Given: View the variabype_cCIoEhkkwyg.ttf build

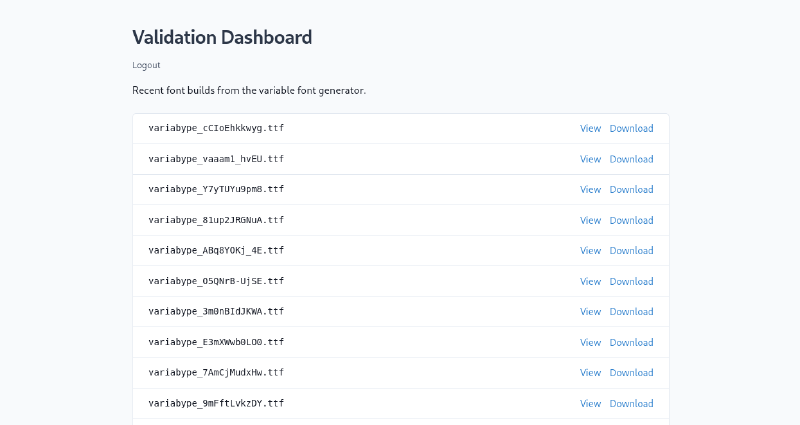Looking at the screenshot, I should (590, 129).
